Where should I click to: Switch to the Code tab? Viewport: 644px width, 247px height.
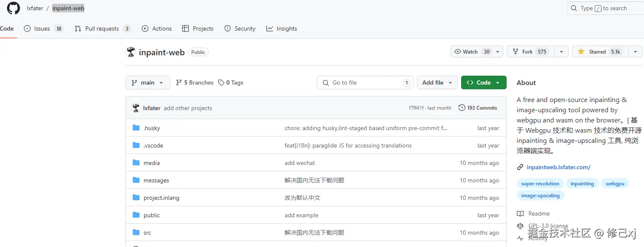tap(7, 28)
